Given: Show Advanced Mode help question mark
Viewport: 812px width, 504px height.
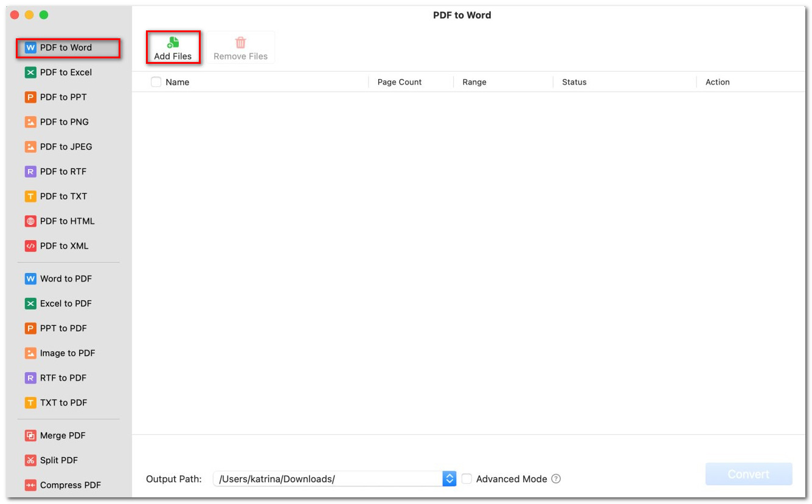Looking at the screenshot, I should (556, 479).
